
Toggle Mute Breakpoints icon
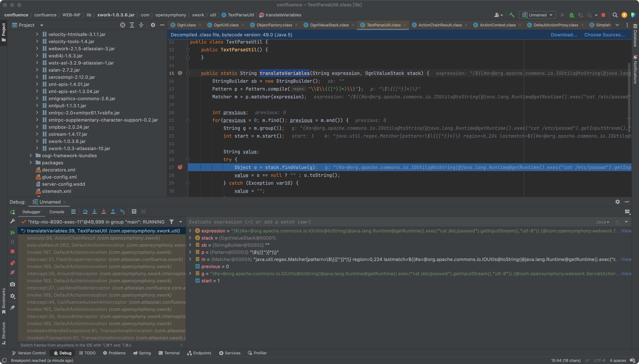pyautogui.click(x=12, y=272)
